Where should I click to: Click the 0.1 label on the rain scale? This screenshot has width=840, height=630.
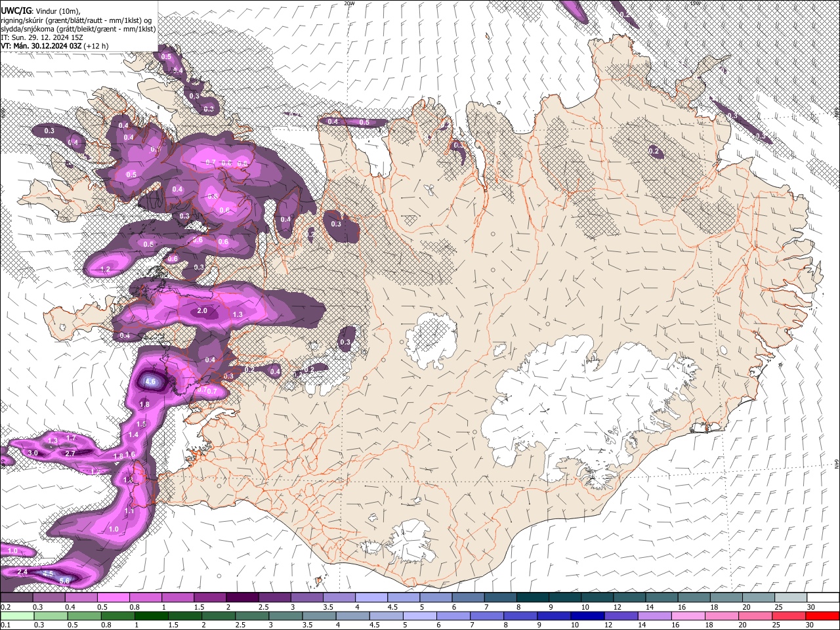click(x=5, y=625)
